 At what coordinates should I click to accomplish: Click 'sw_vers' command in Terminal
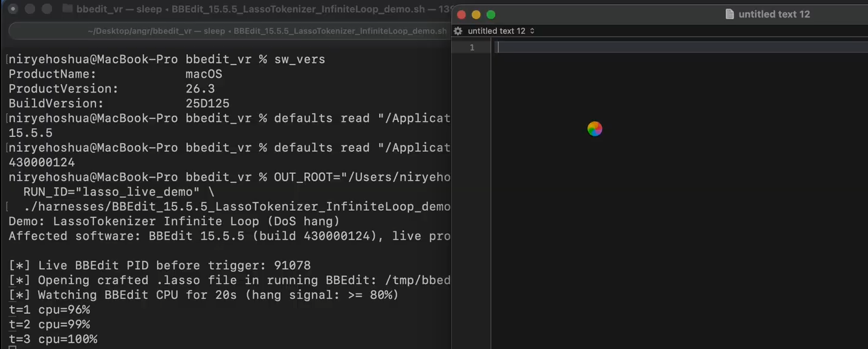pos(300,60)
